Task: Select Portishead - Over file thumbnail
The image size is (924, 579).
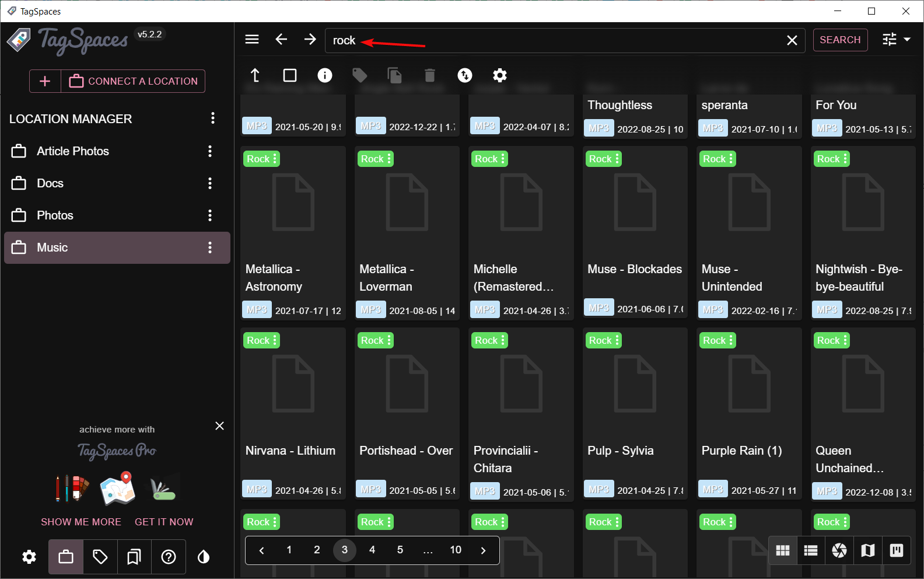Action: click(407, 385)
